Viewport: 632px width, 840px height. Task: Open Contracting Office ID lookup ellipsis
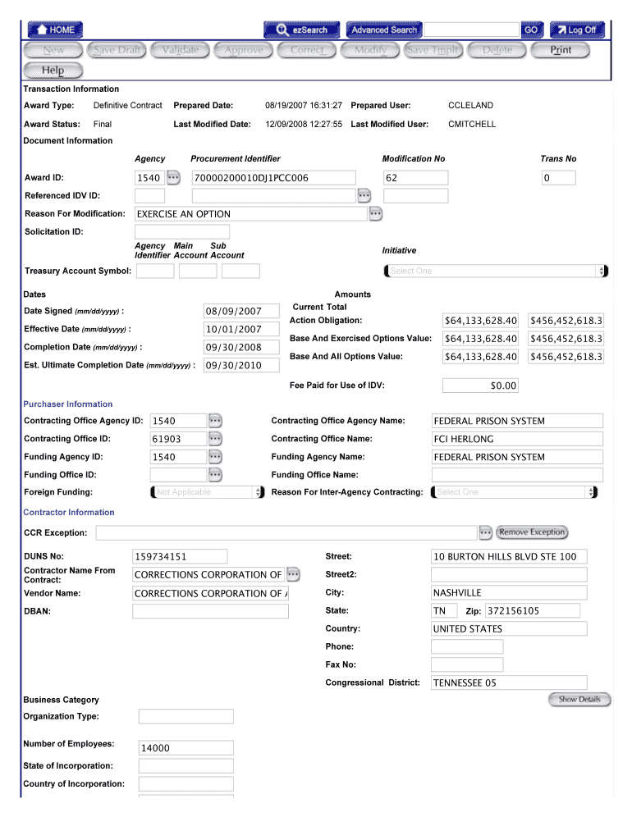coord(215,439)
